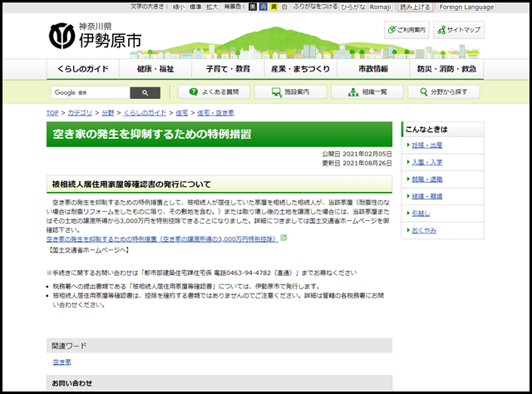This screenshot has width=532, height=394.
Task: Click the monitor icon beside 施設案内
Action: click(277, 92)
